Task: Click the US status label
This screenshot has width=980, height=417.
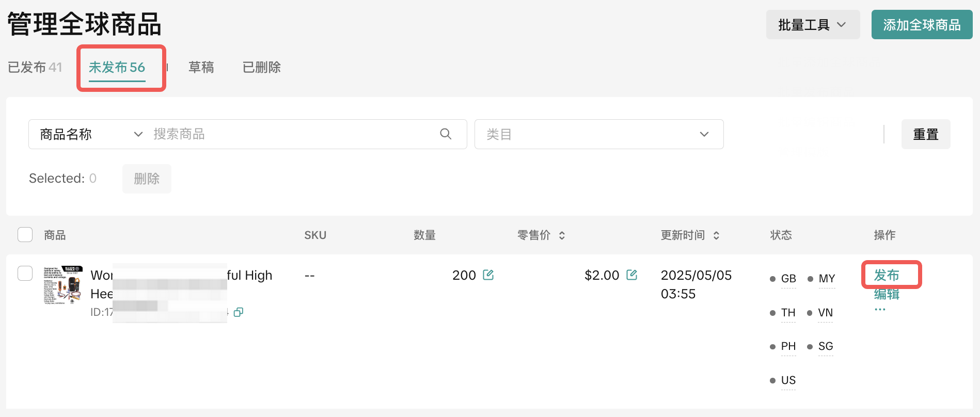Action: pyautogui.click(x=788, y=380)
